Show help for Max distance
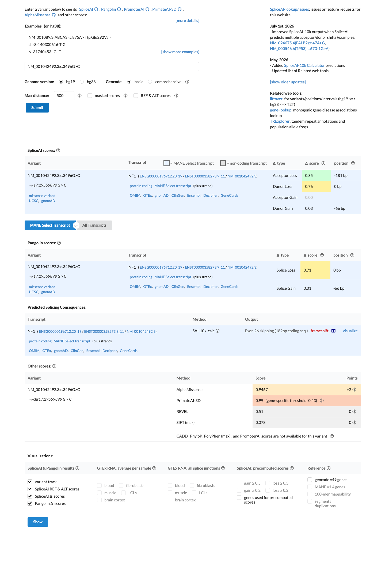Screen dimensions: 389x588 [79, 96]
